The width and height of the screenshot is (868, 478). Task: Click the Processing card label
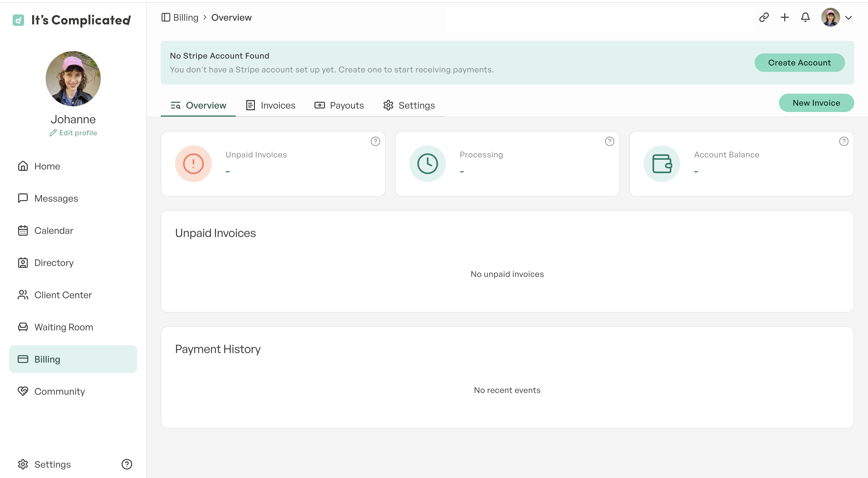(x=481, y=155)
